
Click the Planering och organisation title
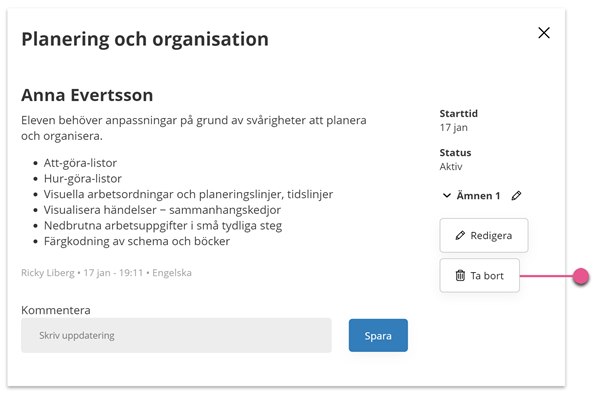coord(145,39)
